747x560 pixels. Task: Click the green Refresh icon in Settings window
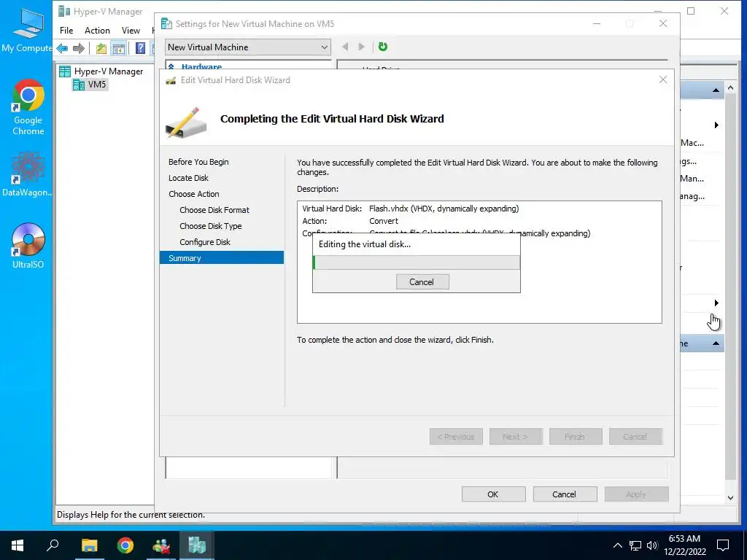382,47
